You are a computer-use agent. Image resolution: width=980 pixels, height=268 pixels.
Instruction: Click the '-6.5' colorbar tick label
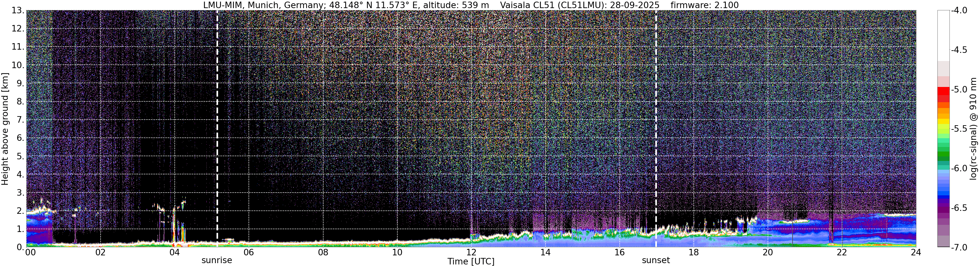tap(959, 208)
